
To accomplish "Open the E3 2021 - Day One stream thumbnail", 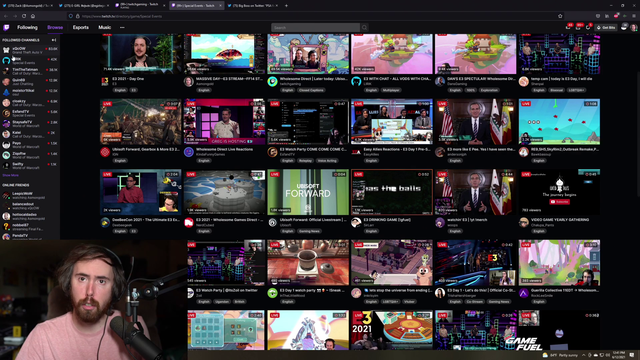I will [140, 54].
